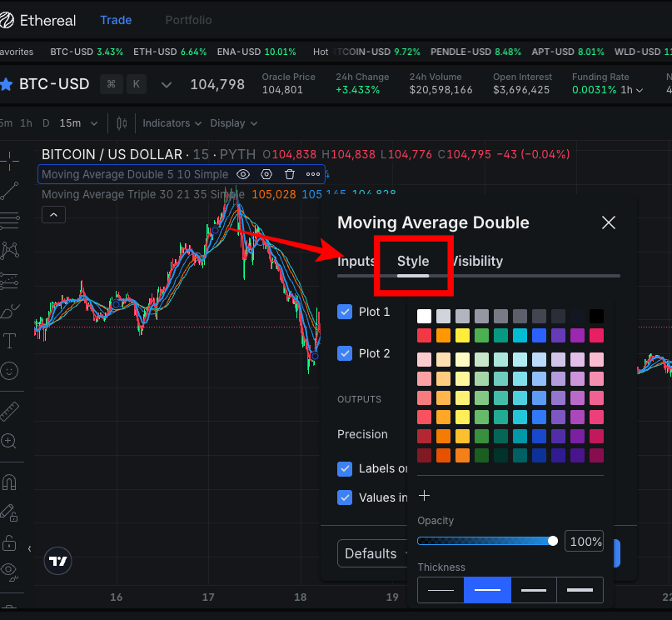Open Moving Average Double settings gear
672x620 pixels.
click(266, 174)
